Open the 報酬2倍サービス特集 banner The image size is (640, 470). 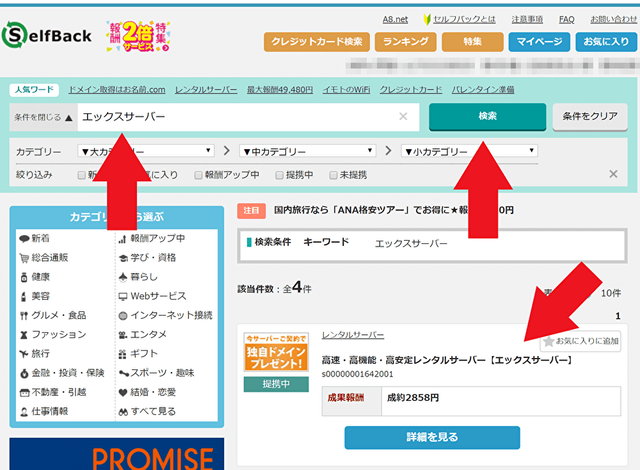click(138, 36)
